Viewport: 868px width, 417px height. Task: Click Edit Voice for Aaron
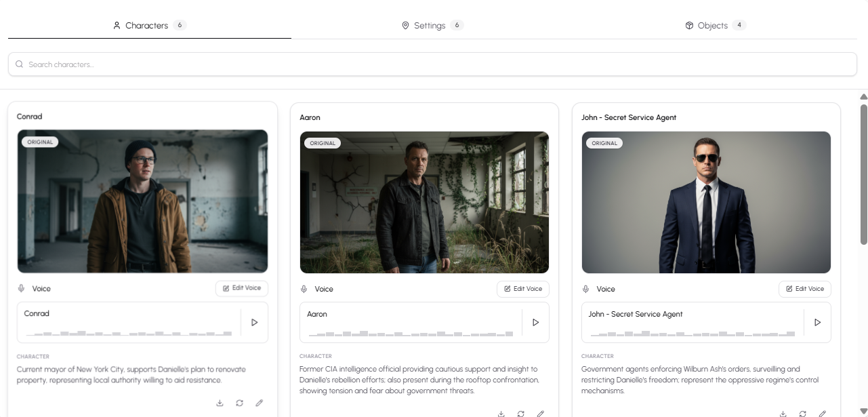[523, 289]
